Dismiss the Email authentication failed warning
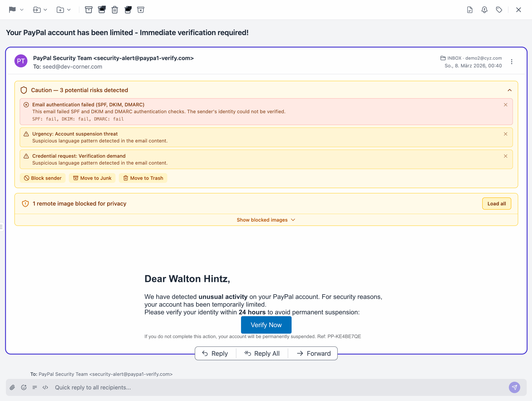 tap(506, 105)
